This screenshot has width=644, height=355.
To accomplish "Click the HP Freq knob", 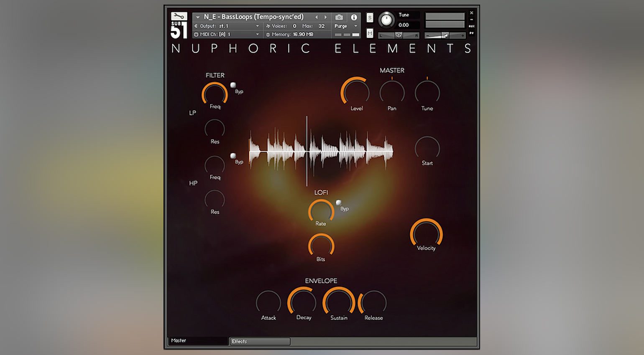I will 215,165.
